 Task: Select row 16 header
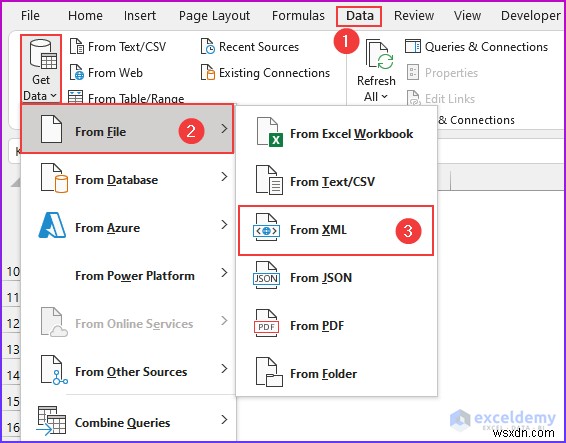pyautogui.click(x=13, y=427)
